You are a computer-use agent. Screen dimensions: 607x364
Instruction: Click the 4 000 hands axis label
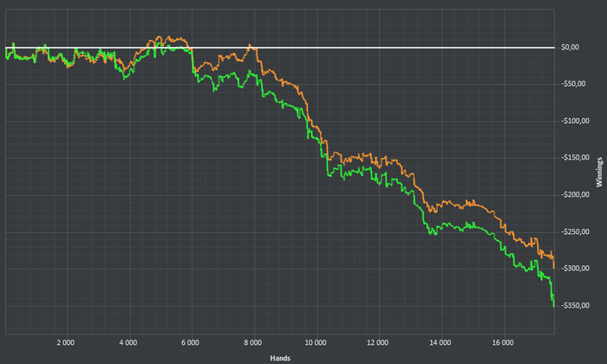tap(128, 342)
